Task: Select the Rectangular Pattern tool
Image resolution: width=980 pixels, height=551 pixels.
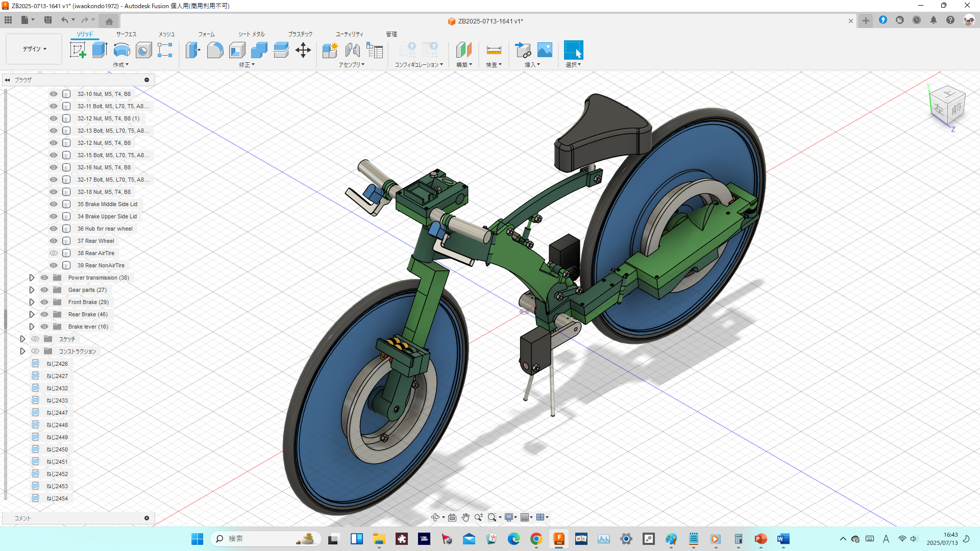Action: 165,50
